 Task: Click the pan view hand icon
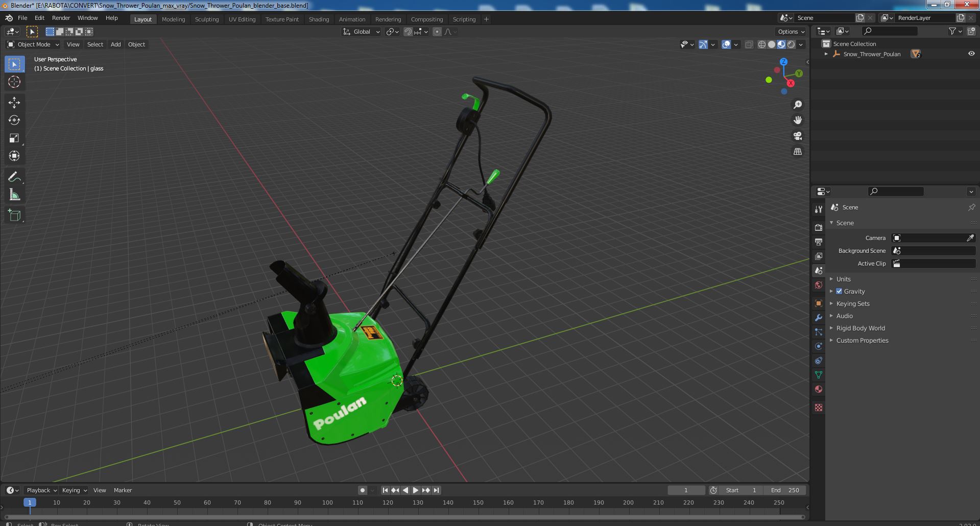click(798, 120)
